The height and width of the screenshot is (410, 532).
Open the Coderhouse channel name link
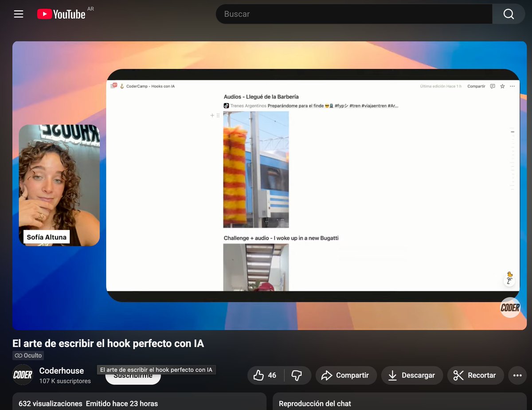pyautogui.click(x=62, y=371)
